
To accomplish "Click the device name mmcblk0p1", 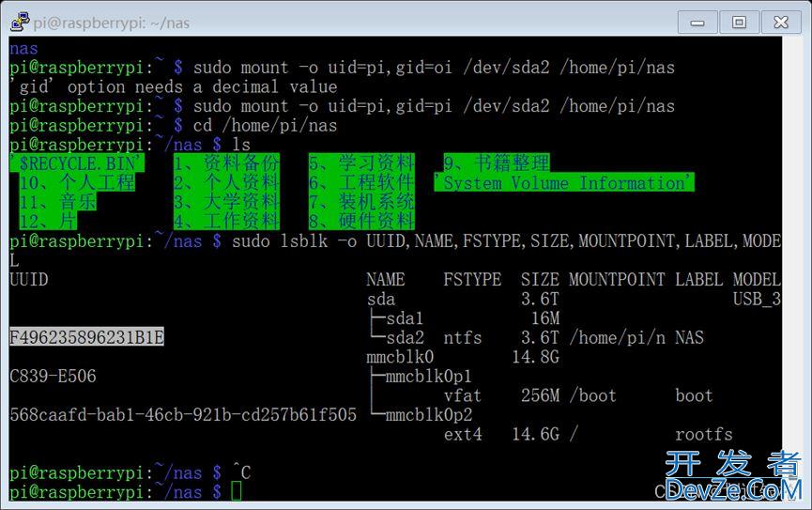I will (429, 376).
